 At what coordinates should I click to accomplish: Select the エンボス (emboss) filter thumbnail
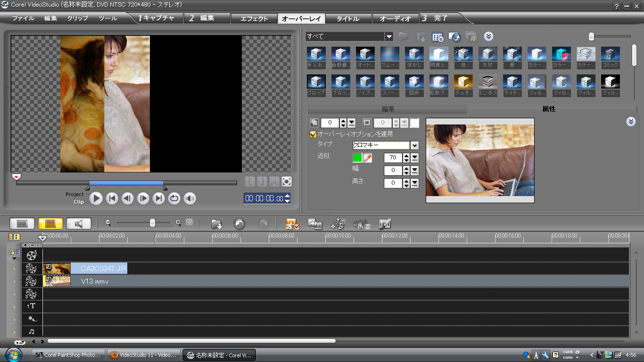[488, 82]
